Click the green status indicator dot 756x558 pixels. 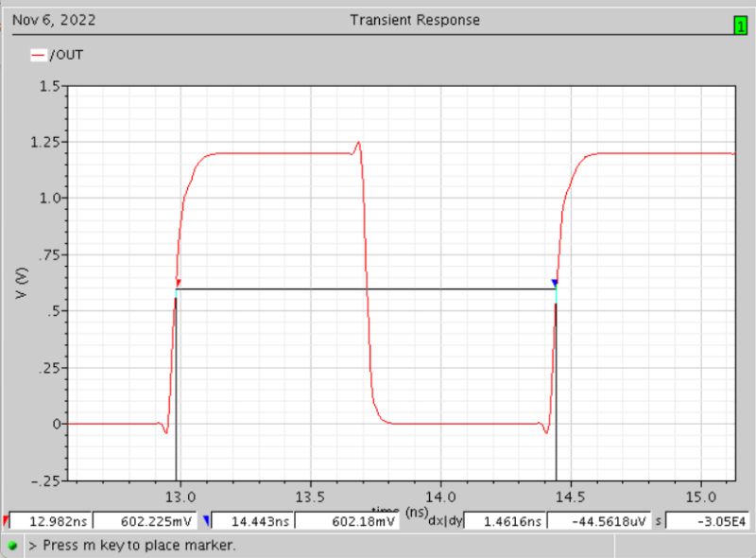click(x=9, y=544)
